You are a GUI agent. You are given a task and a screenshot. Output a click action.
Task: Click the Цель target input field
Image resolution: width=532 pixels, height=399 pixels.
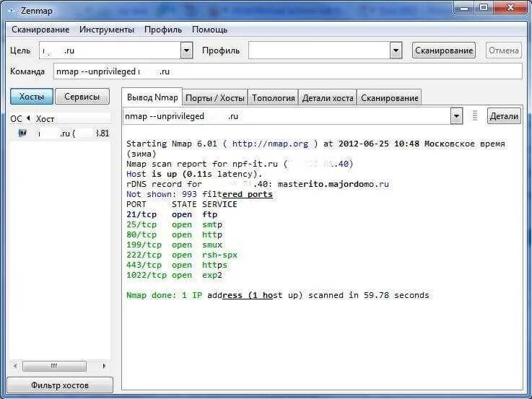[110, 51]
